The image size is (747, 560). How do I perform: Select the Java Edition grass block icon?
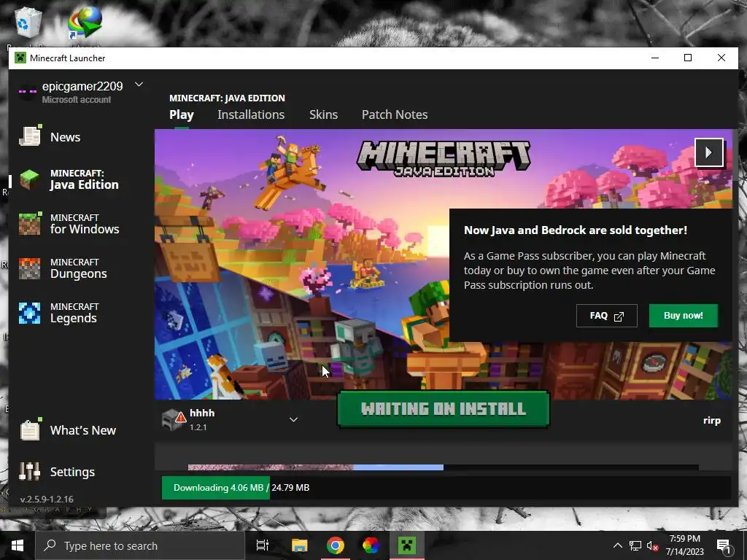29,179
